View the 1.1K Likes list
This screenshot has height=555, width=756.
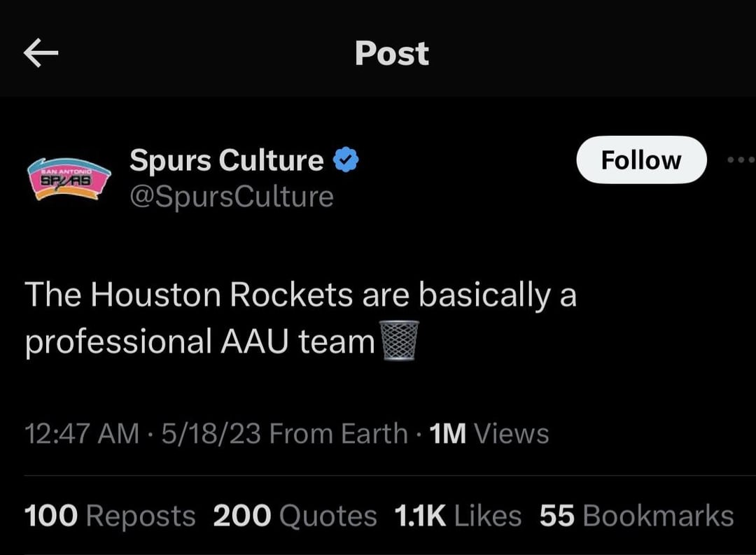click(458, 517)
